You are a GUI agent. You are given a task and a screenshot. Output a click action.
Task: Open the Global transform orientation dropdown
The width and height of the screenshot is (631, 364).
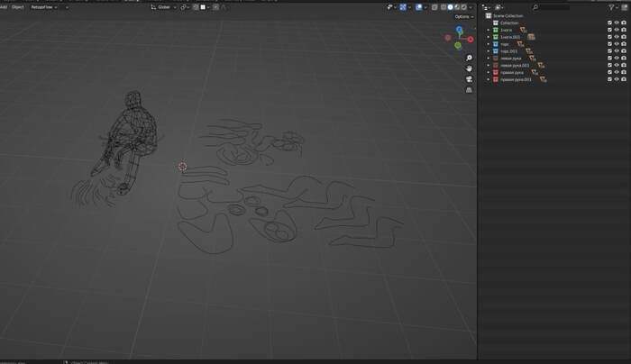tap(163, 7)
